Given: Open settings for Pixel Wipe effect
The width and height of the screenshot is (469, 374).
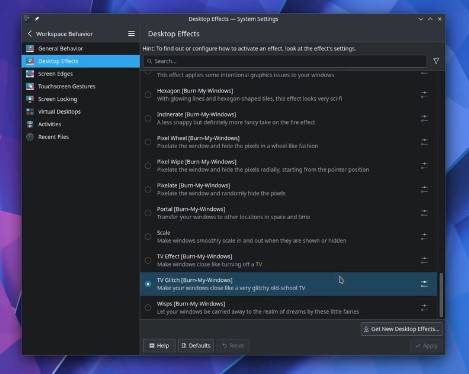Looking at the screenshot, I should [x=424, y=166].
